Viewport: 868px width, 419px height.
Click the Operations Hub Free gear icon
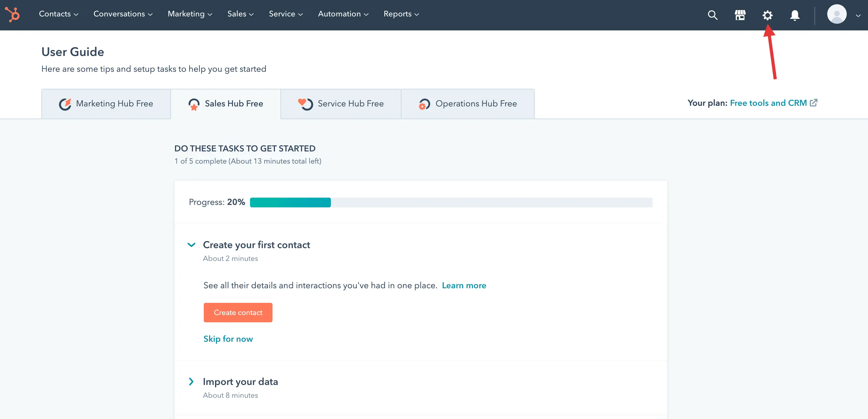424,104
